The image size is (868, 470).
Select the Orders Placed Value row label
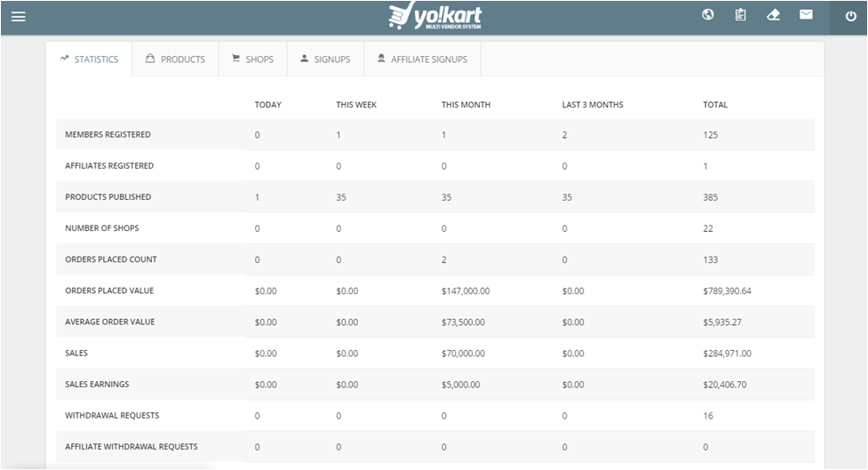coord(109,291)
